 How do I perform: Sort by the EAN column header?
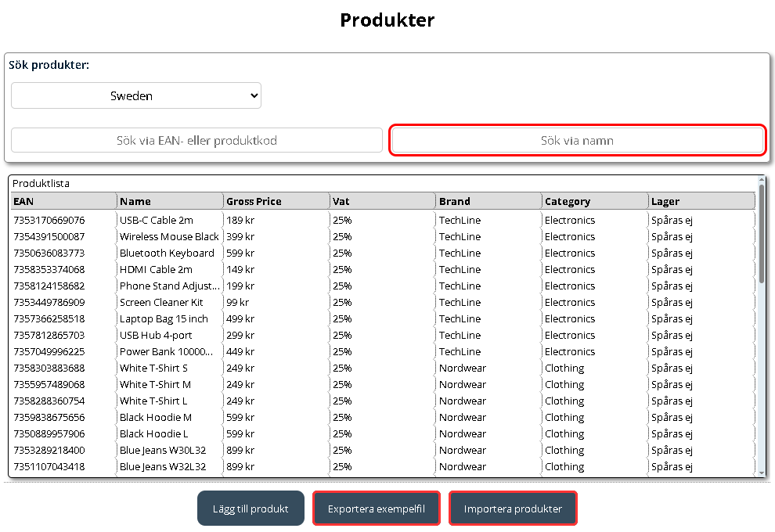[x=63, y=201]
